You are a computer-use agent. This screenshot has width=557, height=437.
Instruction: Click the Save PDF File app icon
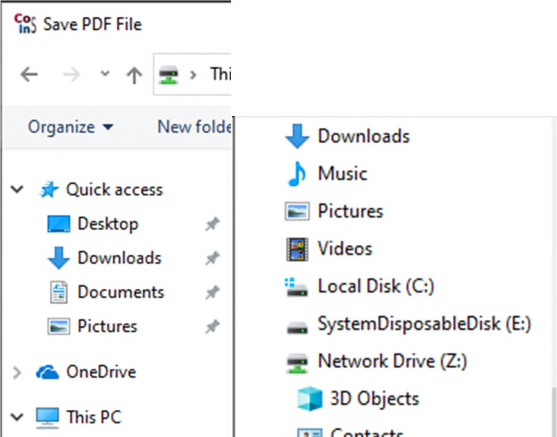click(25, 24)
